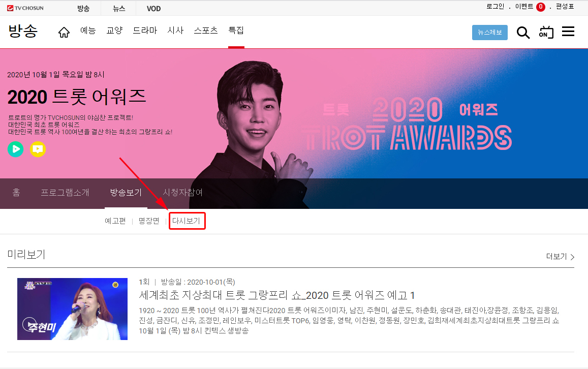Open the 특집 category
The image size is (588, 369).
click(236, 30)
